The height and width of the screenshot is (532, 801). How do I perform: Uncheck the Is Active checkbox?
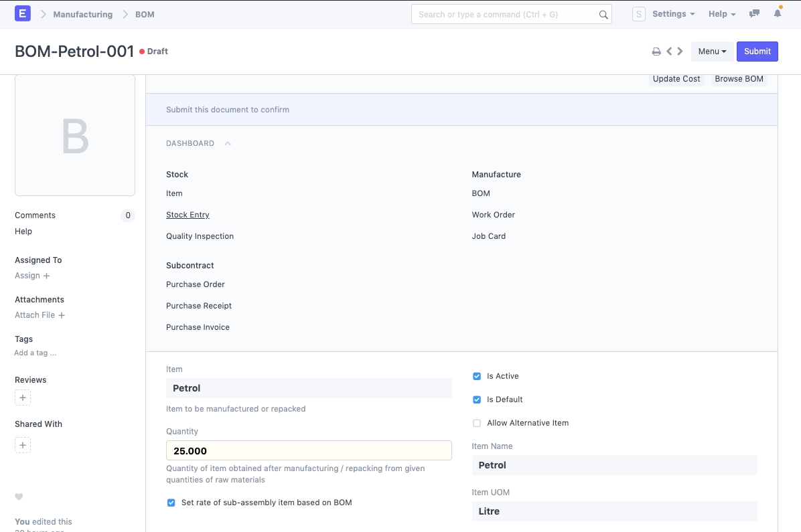(477, 376)
